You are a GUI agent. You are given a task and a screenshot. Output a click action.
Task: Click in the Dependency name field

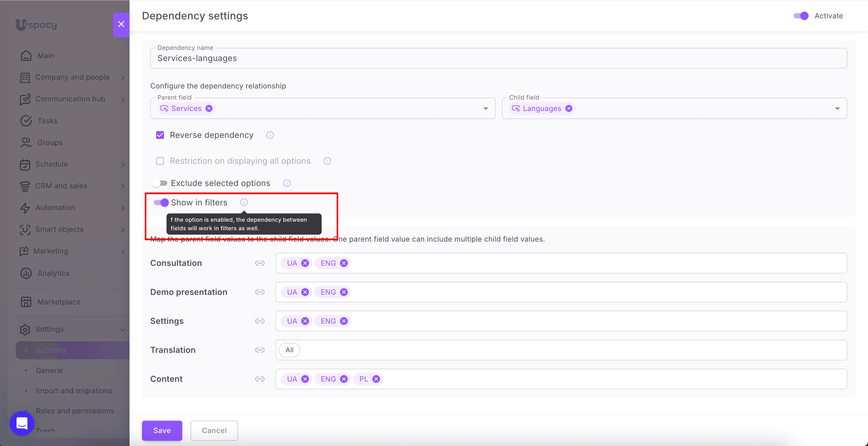pyautogui.click(x=498, y=58)
